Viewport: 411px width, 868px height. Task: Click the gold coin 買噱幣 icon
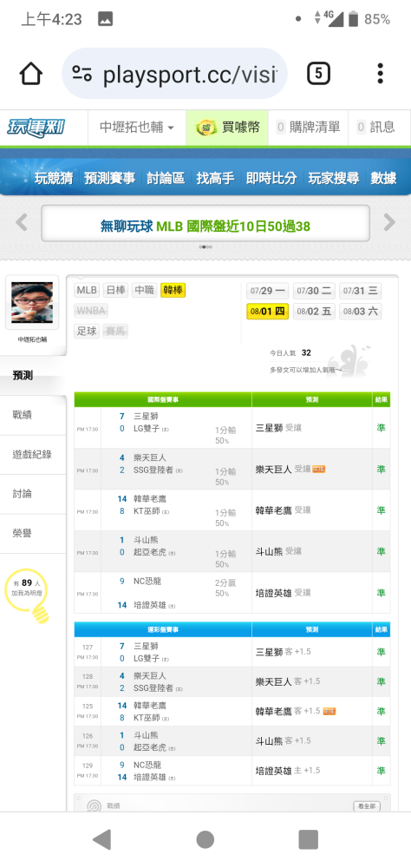(206, 128)
